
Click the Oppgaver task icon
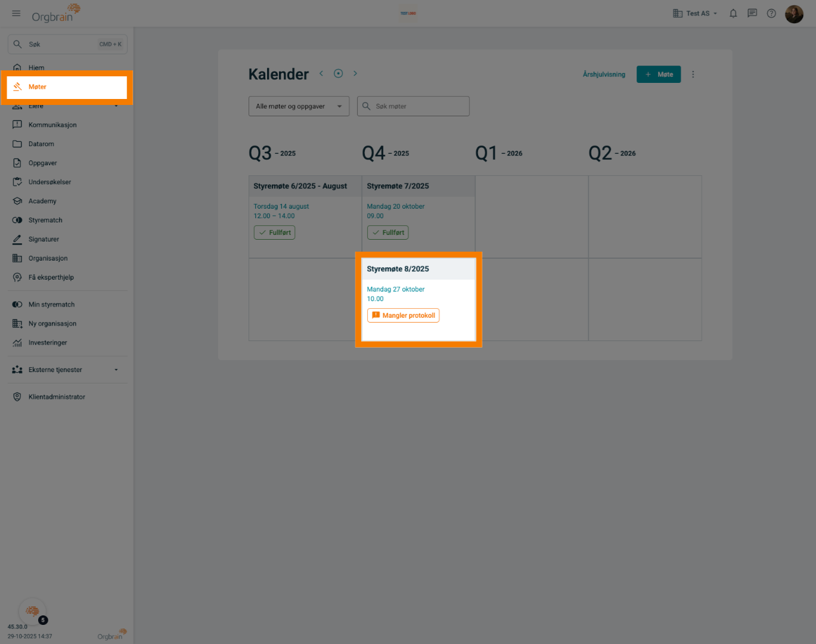pos(17,163)
